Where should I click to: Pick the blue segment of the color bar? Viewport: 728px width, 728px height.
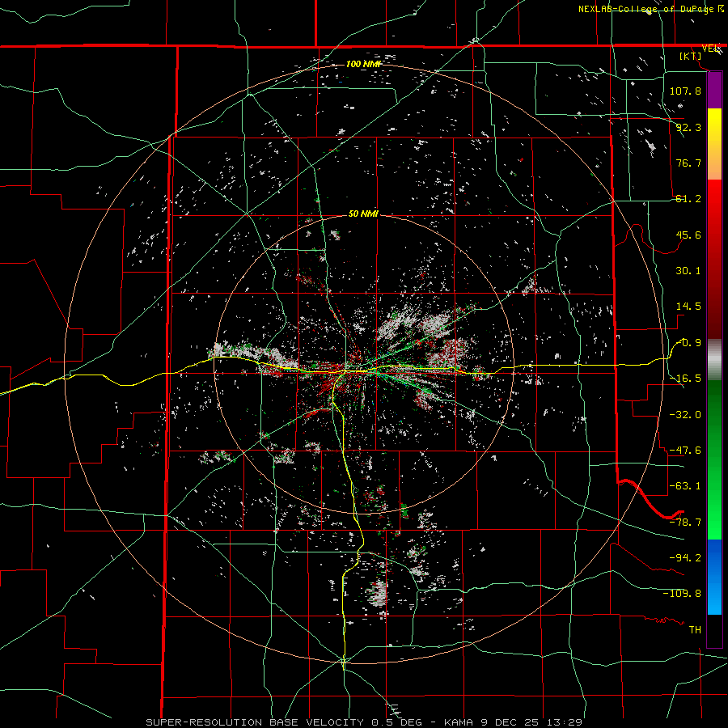(714, 577)
